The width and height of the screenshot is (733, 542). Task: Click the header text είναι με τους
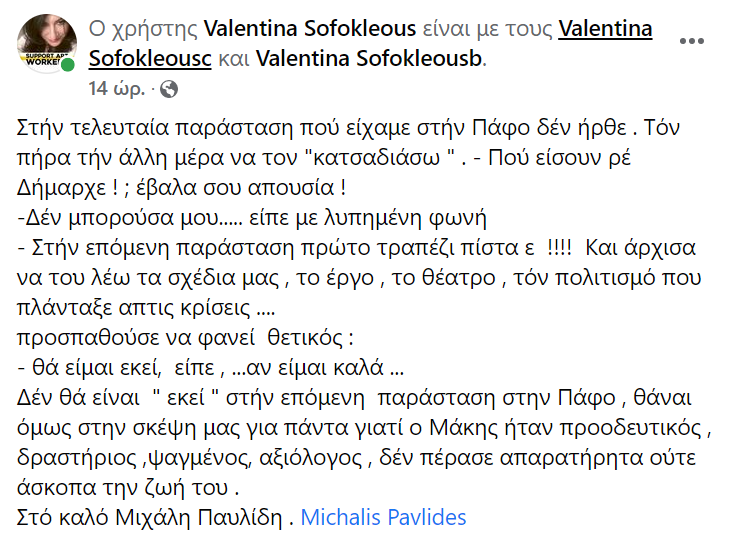click(x=487, y=29)
